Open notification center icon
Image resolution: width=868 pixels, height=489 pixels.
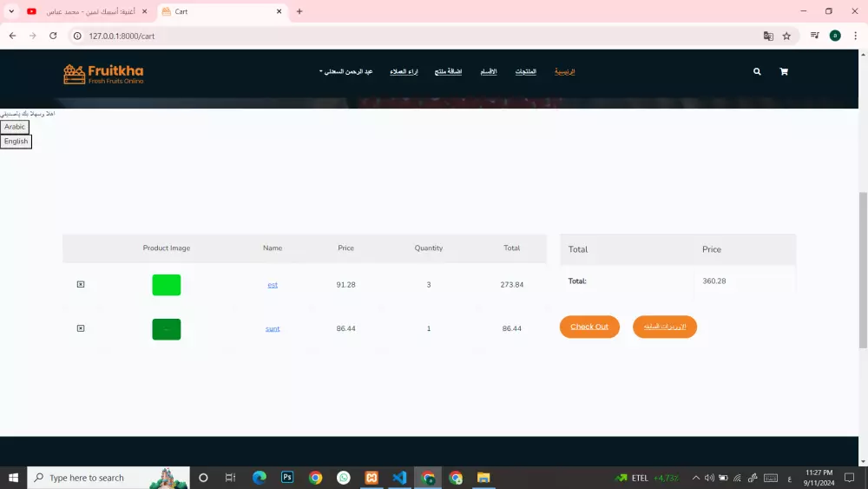click(x=849, y=478)
